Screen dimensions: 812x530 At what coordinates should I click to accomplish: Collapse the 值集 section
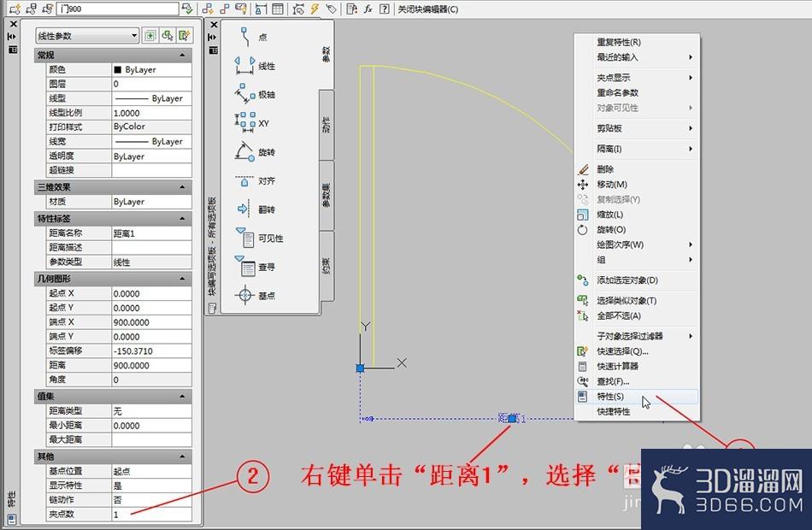(182, 397)
